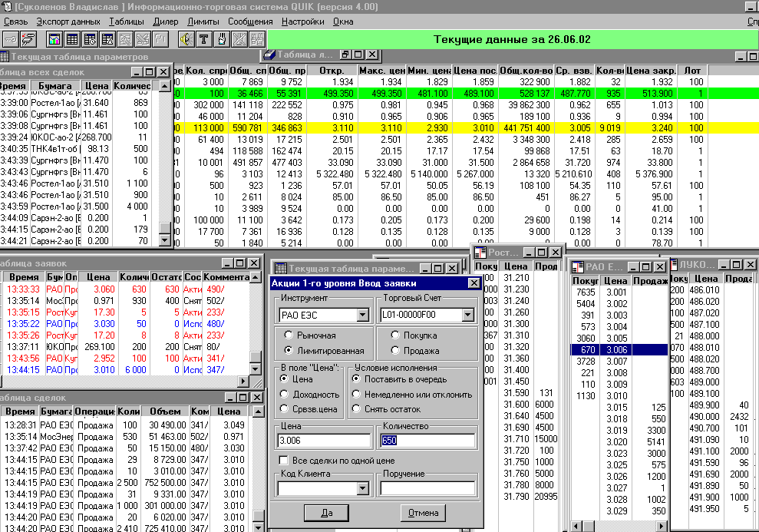Viewport: 759px width, 532px height.
Task: Select the 'Лимитированная' order type
Action: 289,350
